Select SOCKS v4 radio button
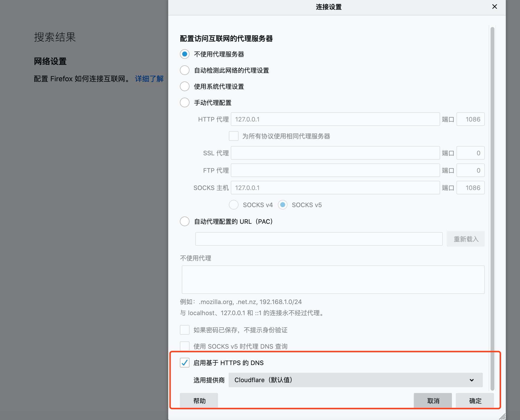 coord(234,205)
